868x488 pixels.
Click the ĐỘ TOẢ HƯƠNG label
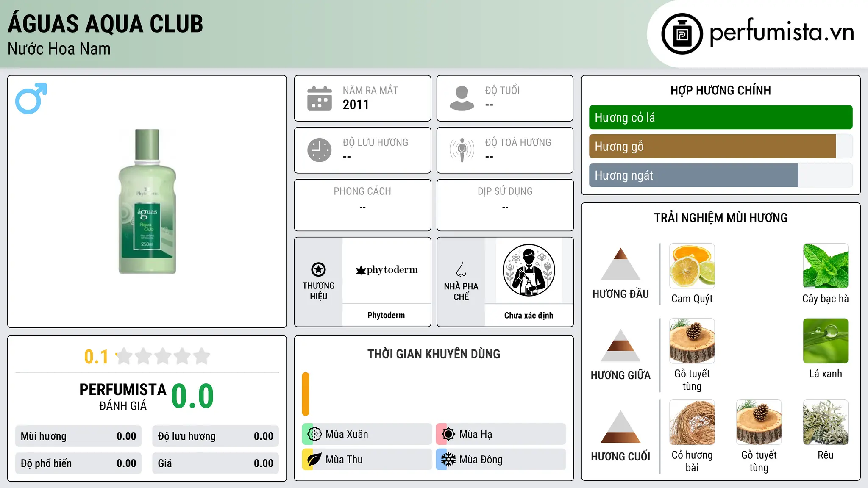tap(518, 142)
